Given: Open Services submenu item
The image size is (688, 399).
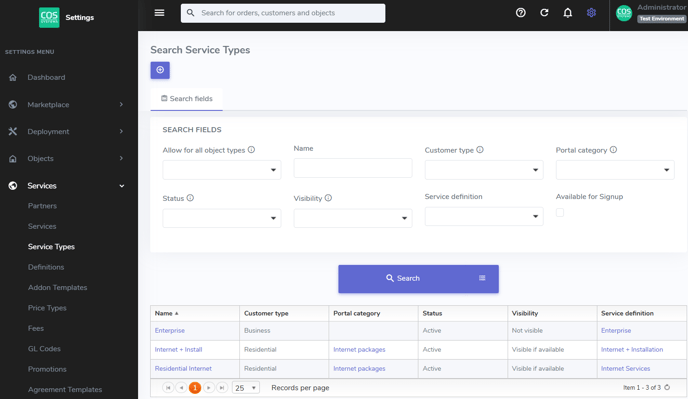Looking at the screenshot, I should [42, 226].
